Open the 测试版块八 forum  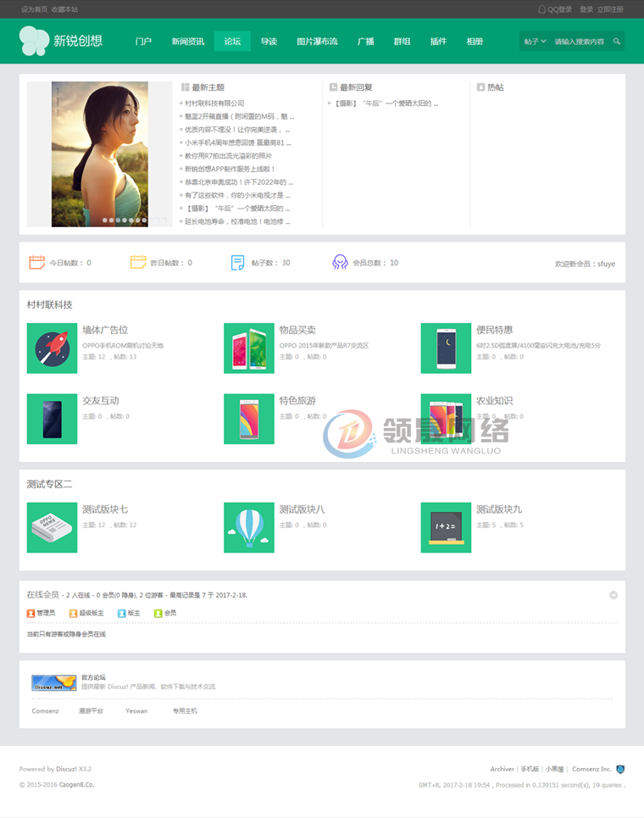tap(302, 509)
